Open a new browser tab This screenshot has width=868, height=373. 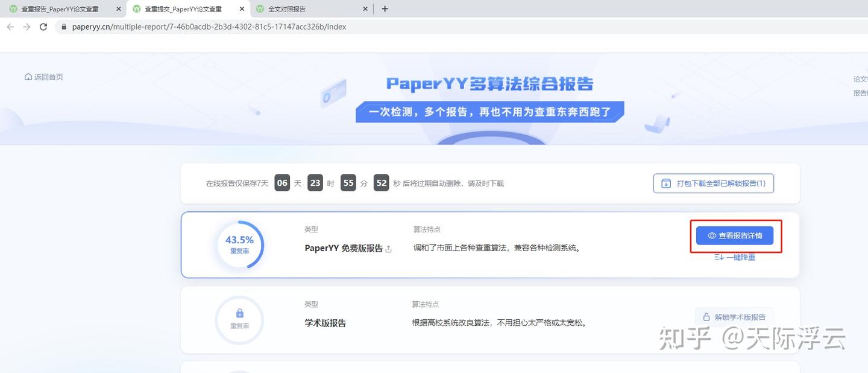(x=385, y=9)
